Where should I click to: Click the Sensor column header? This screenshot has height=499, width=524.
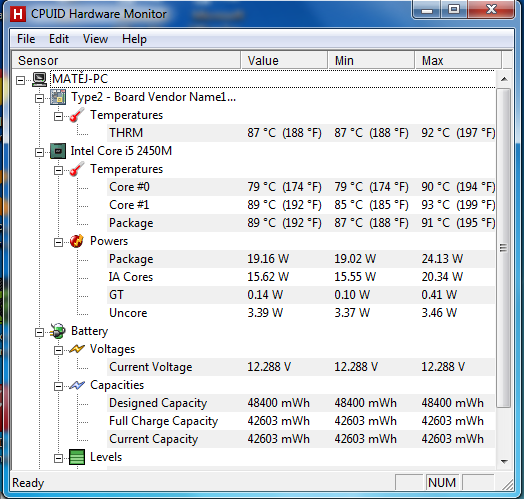point(126,60)
